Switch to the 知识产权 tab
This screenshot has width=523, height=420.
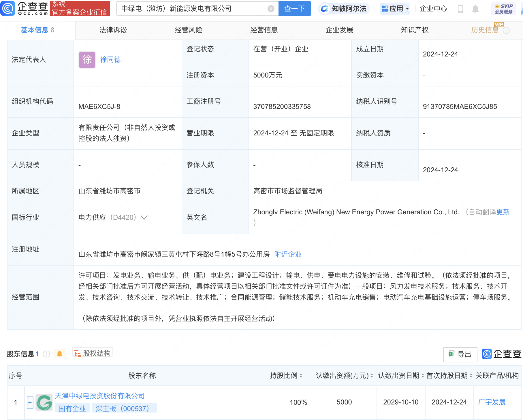pyautogui.click(x=414, y=30)
